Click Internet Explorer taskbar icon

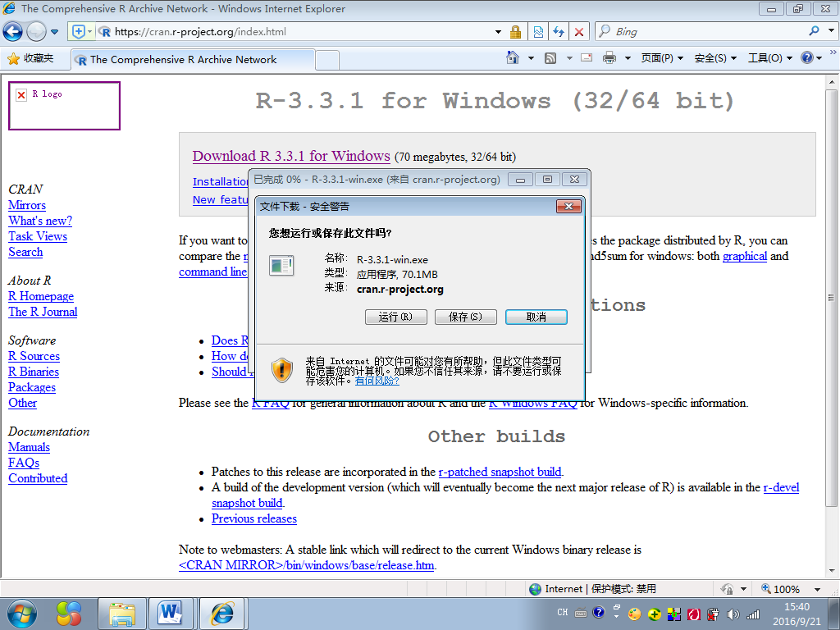point(223,614)
